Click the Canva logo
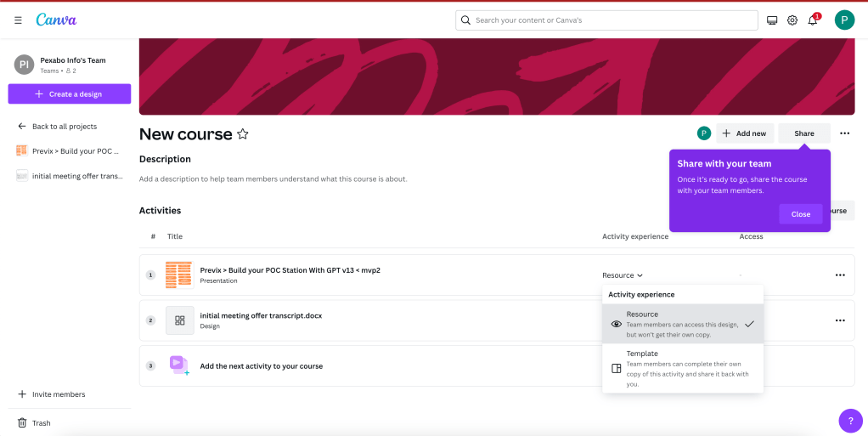Image resolution: width=868 pixels, height=436 pixels. coord(56,20)
